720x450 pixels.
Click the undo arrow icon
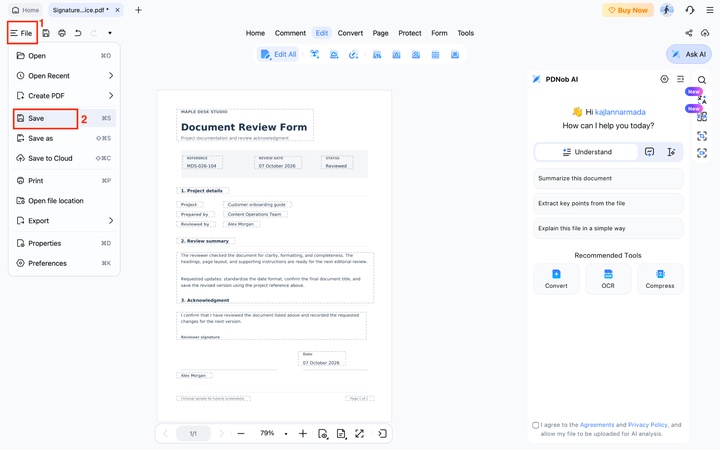[x=78, y=33]
